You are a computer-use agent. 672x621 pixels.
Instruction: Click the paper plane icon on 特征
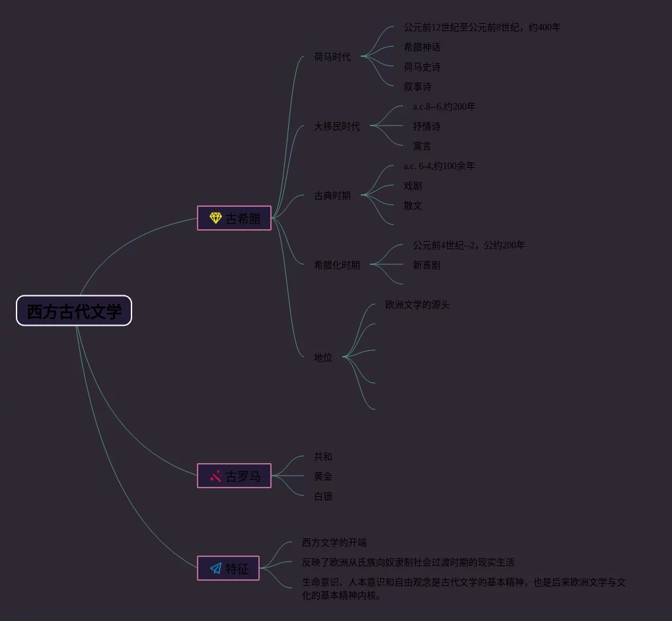pyautogui.click(x=215, y=568)
